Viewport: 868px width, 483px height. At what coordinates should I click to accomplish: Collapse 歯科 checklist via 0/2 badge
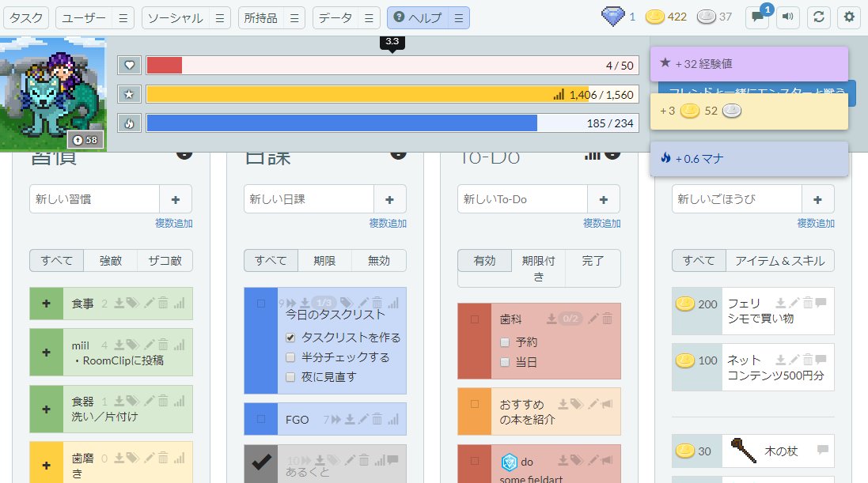[x=570, y=319]
